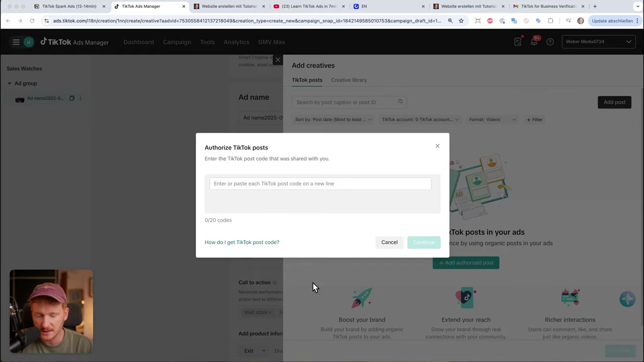The height and width of the screenshot is (362, 644).
Task: Click the translate extension icon
Action: tap(514, 21)
